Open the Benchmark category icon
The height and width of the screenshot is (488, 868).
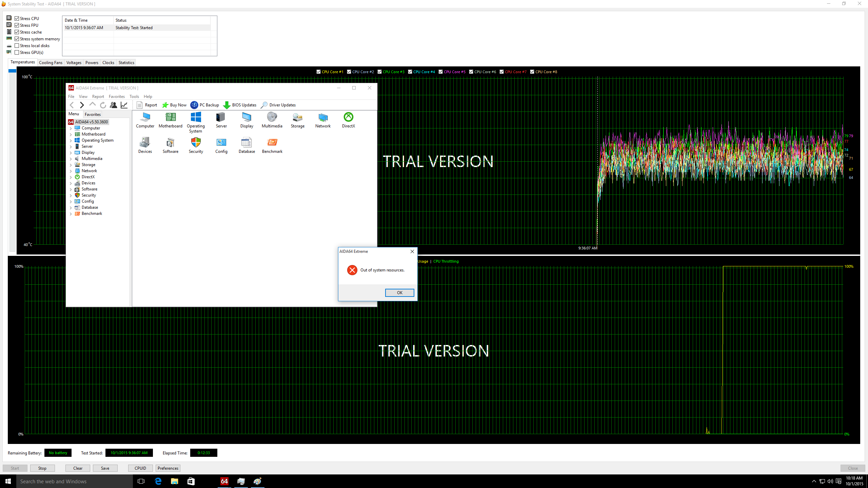[272, 146]
